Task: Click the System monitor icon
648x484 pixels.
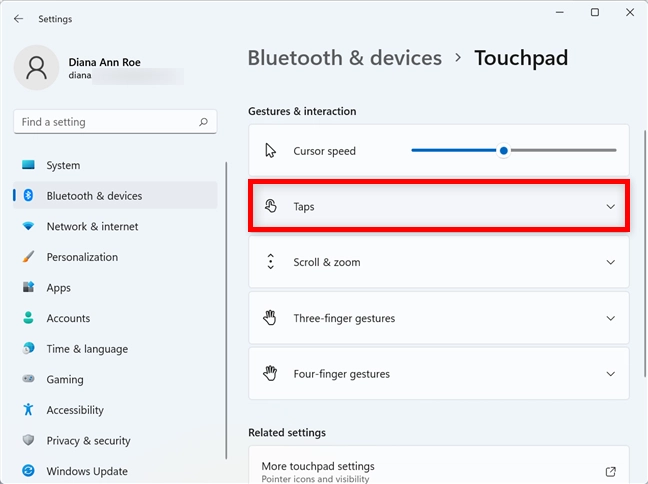Action: click(28, 165)
